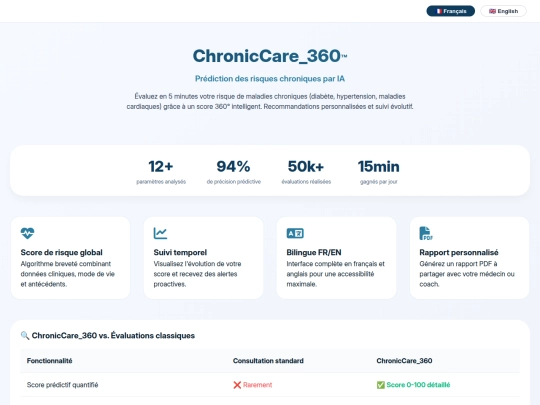This screenshot has width=540, height=405.
Task: Click the PDF file icon for Rapport personnalisé
Action: tap(426, 233)
